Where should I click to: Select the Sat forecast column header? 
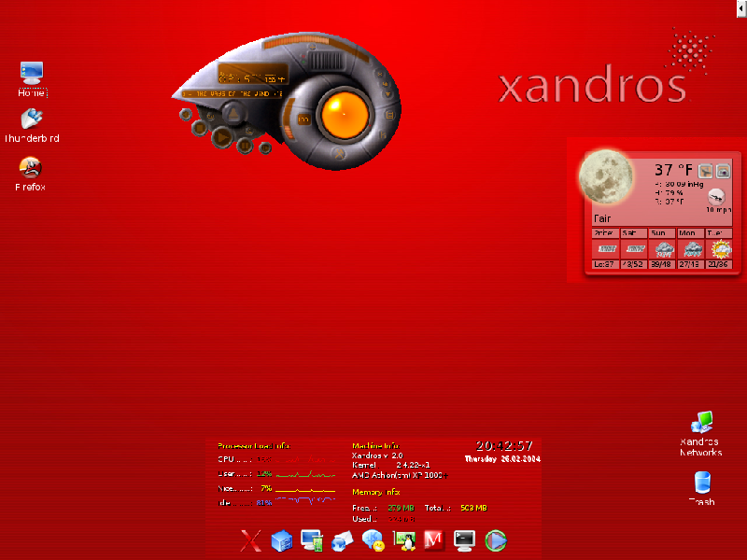(x=634, y=232)
